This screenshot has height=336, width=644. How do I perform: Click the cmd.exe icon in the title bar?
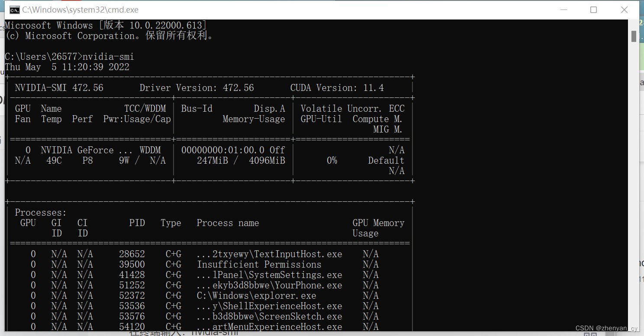click(14, 9)
